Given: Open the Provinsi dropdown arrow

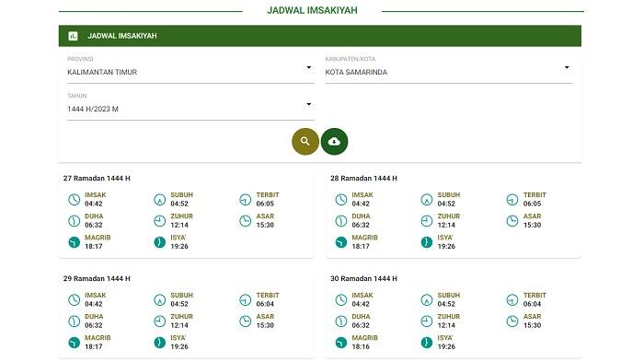Looking at the screenshot, I should [309, 67].
